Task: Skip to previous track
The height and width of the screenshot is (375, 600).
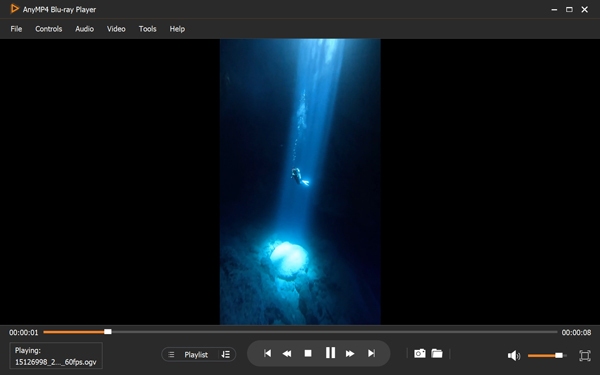Action: [x=267, y=353]
